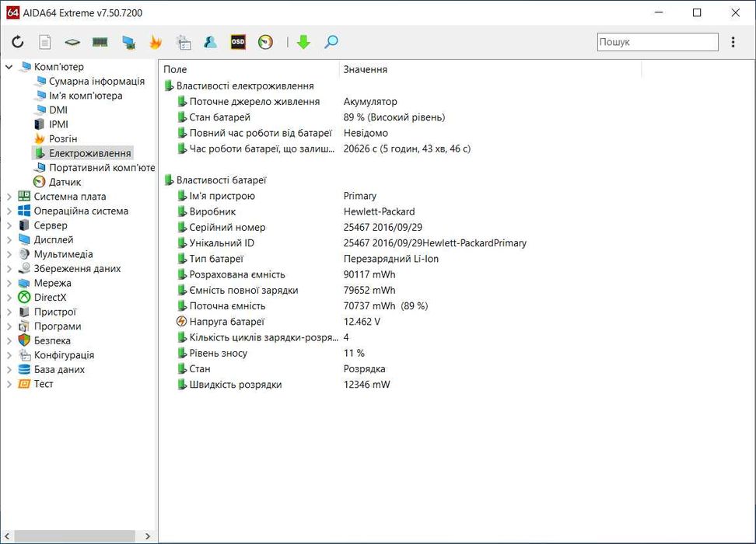Select Сумарна інформація in the tree

click(96, 82)
